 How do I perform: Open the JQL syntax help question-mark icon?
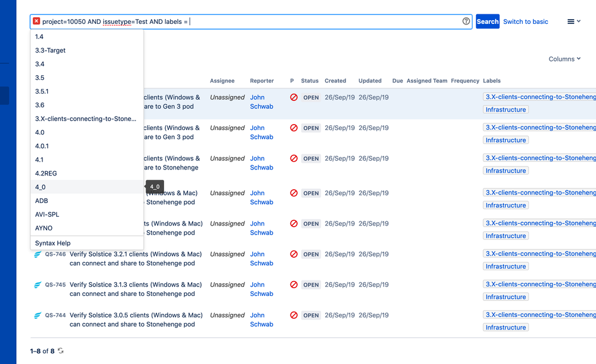point(466,21)
